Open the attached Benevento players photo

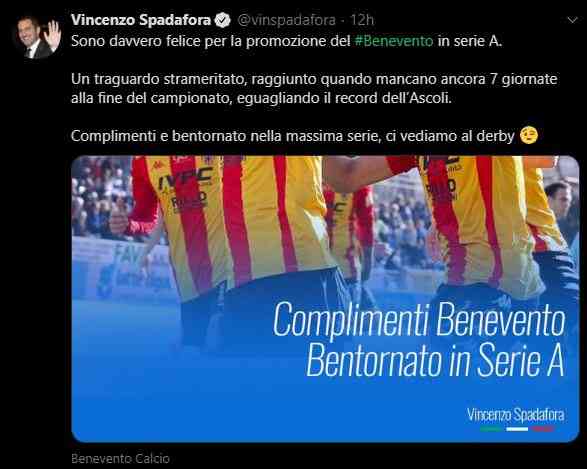point(325,299)
